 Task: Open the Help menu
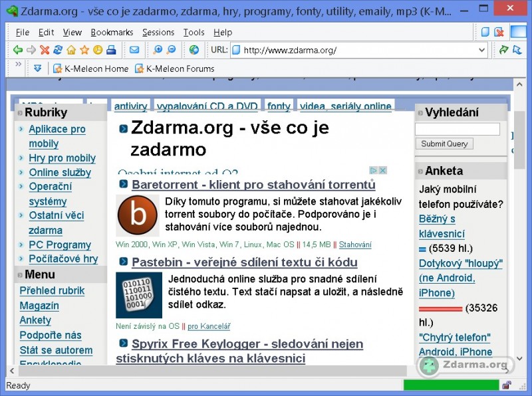223,32
